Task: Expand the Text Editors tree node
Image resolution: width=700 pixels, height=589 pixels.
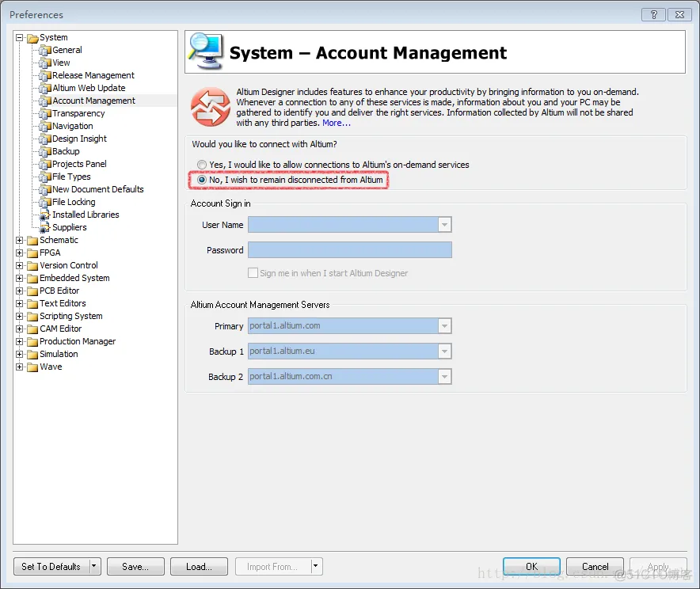Action: point(20,303)
